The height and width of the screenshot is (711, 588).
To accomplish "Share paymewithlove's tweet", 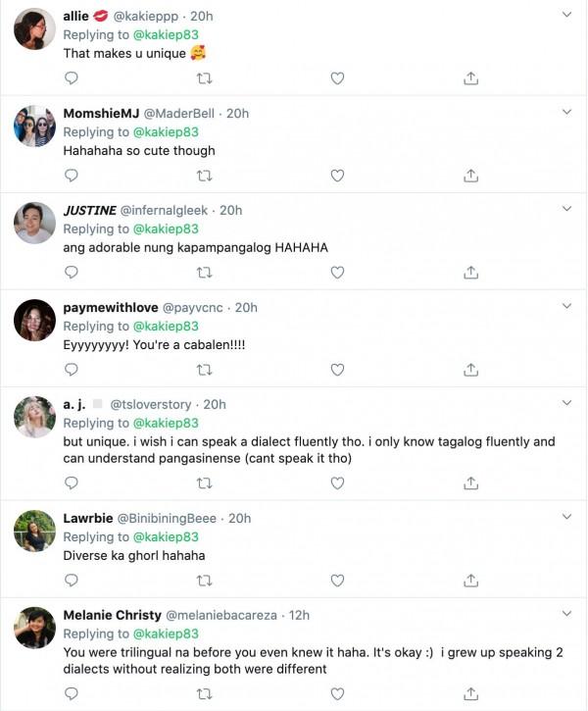I will 470,370.
